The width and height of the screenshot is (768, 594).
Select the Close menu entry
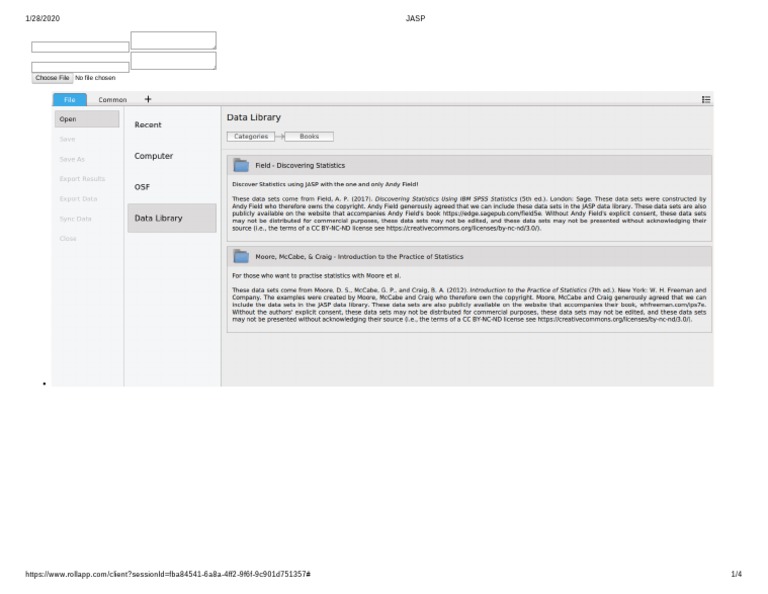click(68, 238)
